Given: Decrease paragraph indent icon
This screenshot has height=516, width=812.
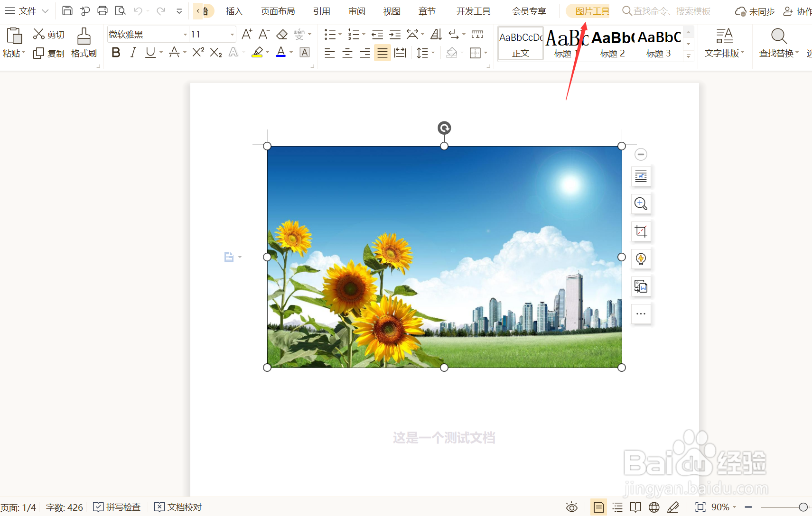Looking at the screenshot, I should click(377, 34).
